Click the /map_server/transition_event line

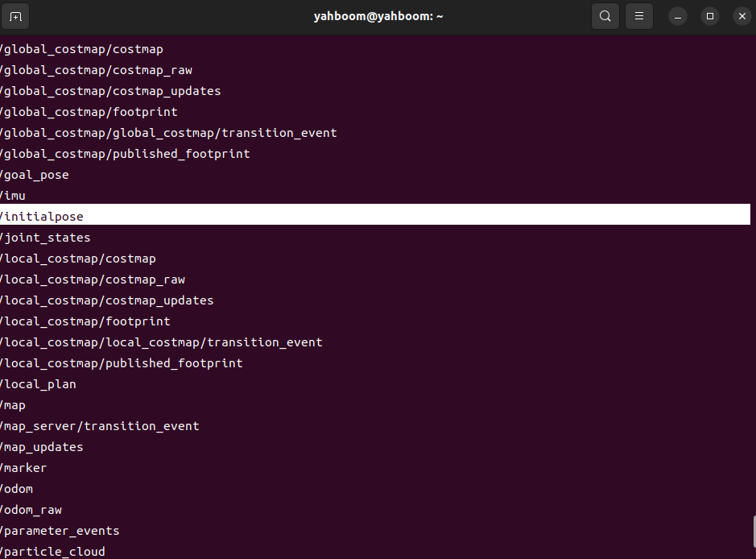(100, 426)
